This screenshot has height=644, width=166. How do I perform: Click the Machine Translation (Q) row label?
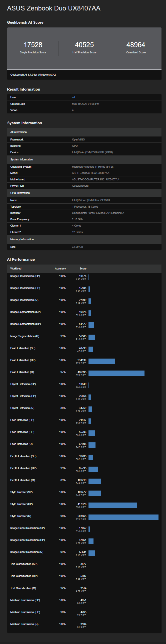coord(24,624)
